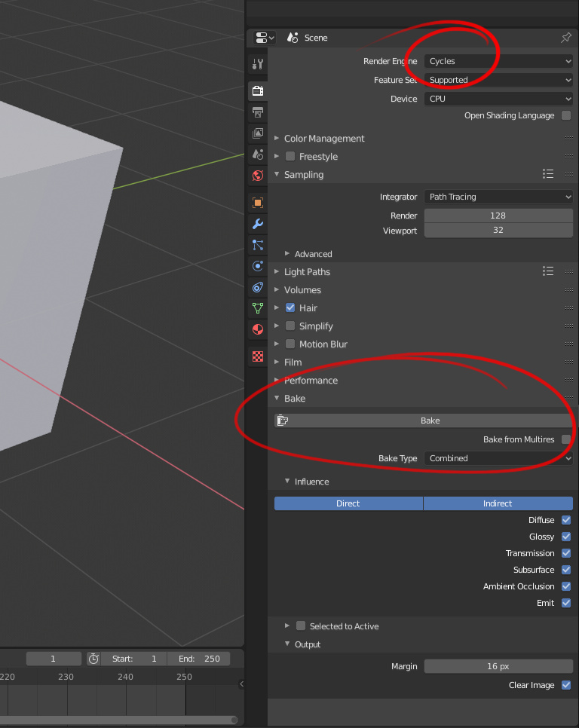Viewport: 579px width, 728px height.
Task: Uncheck the Transmission influence checkbox
Action: (x=566, y=553)
